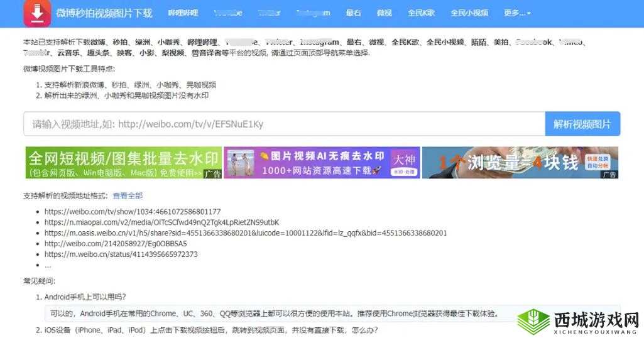Screen dimensions: 644x338
Task: Select the m.weibo.cn/status URL example text
Action: 121,254
